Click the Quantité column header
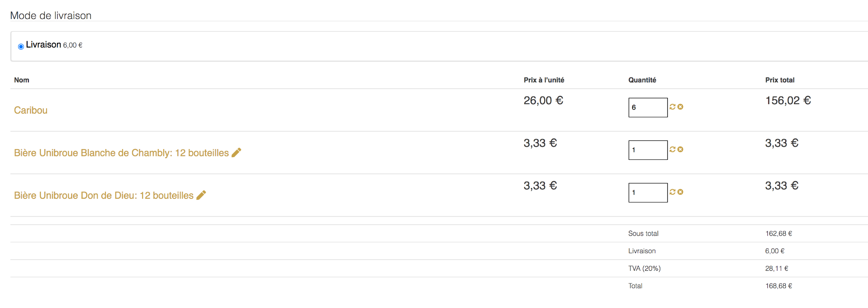 pos(642,80)
